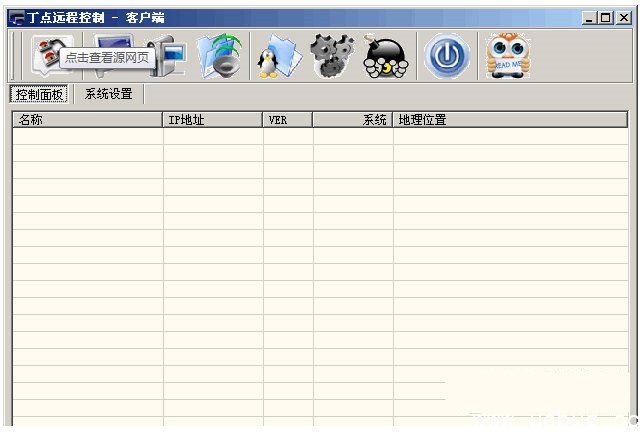Click the 系统 column header
The width and height of the screenshot is (643, 435).
pos(352,120)
